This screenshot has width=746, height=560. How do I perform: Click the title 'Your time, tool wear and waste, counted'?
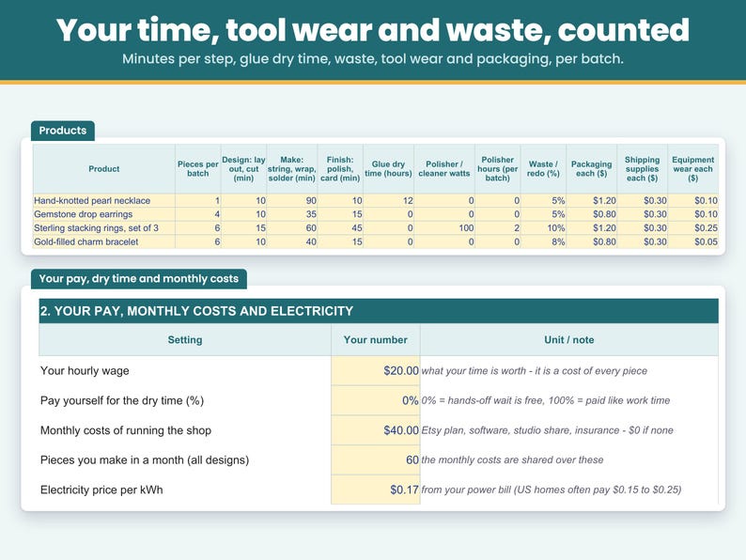(x=373, y=30)
